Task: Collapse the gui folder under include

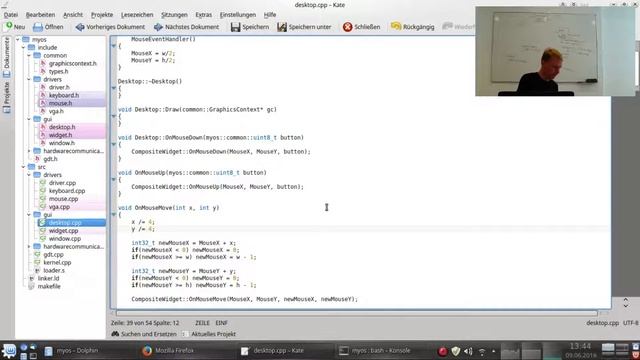Action: coord(29,119)
